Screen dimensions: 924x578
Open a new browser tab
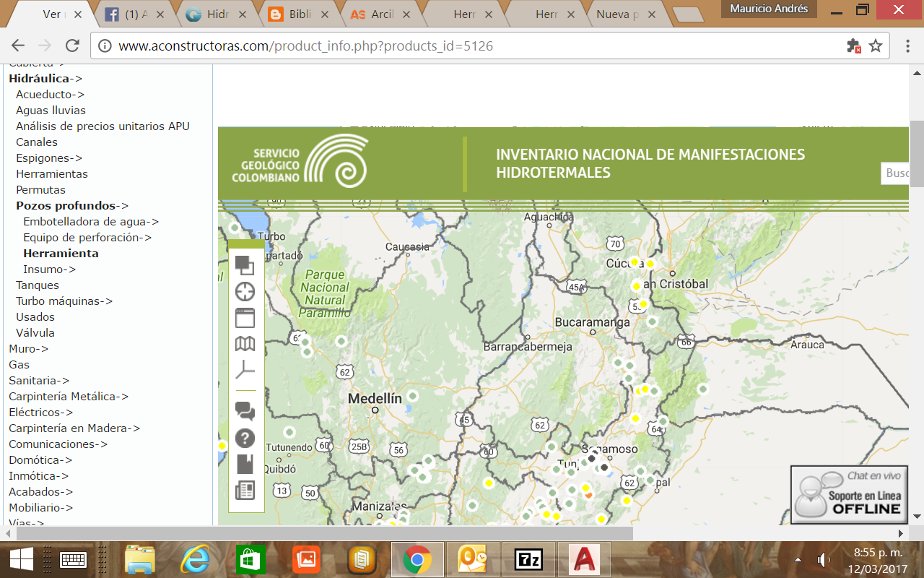pos(687,14)
